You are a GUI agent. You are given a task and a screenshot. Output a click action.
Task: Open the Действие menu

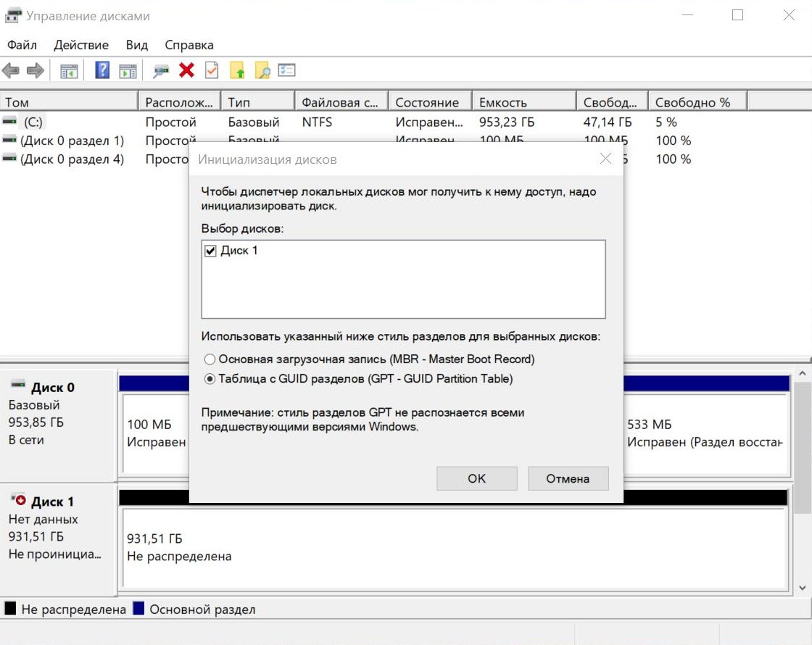(x=81, y=45)
